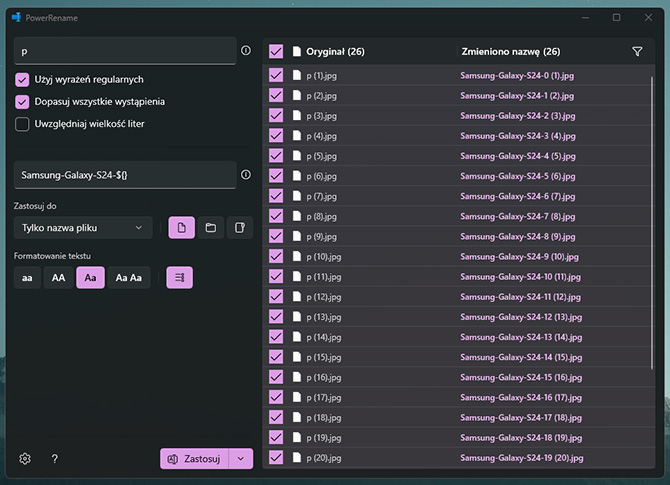This screenshot has height=485, width=670.
Task: Toggle include subfolders button
Action: (240, 228)
